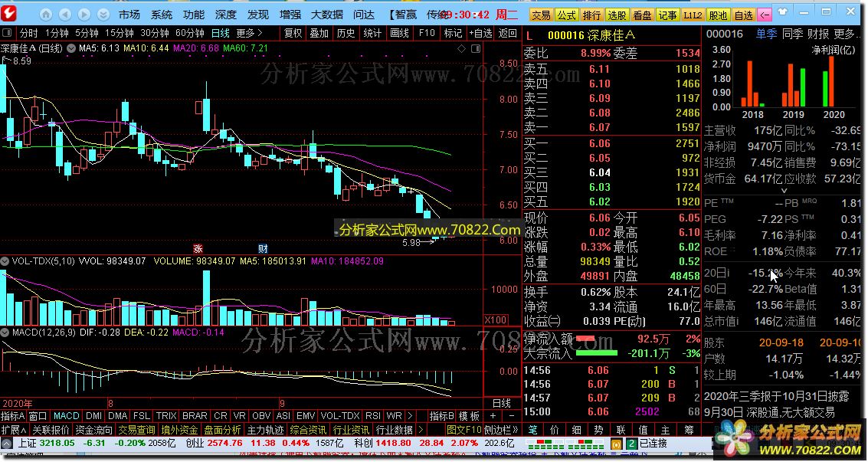Select the RSI indicator tab

(x=372, y=415)
